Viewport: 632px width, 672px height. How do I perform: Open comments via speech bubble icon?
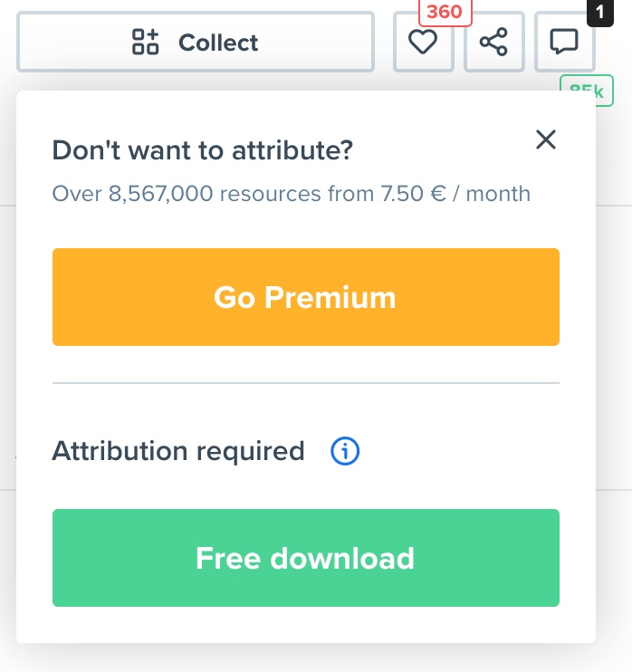click(x=565, y=42)
